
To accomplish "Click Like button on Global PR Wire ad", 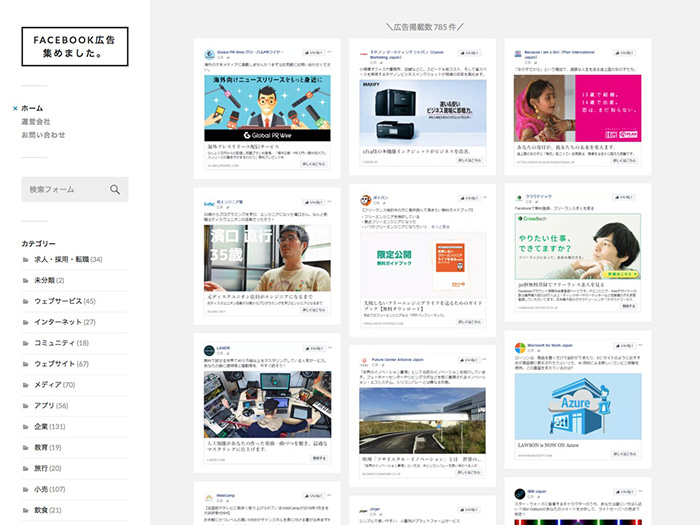I will (x=313, y=53).
